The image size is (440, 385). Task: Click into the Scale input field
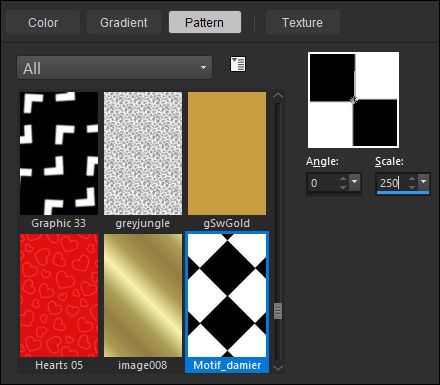(x=392, y=183)
